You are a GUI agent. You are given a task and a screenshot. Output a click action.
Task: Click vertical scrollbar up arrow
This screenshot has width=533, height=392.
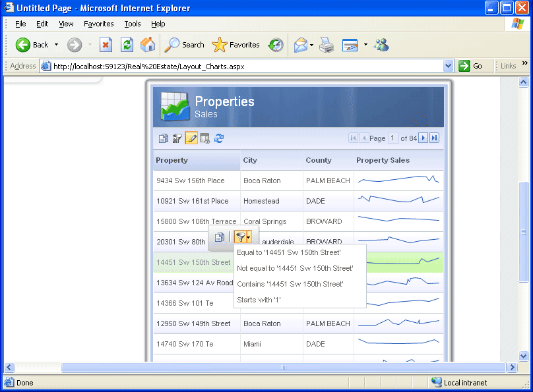[524, 82]
